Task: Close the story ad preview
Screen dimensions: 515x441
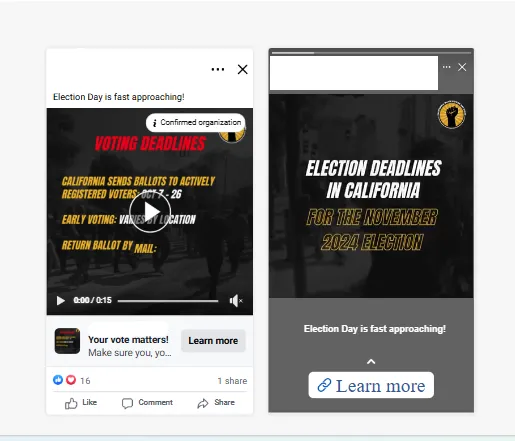Action: coord(462,67)
